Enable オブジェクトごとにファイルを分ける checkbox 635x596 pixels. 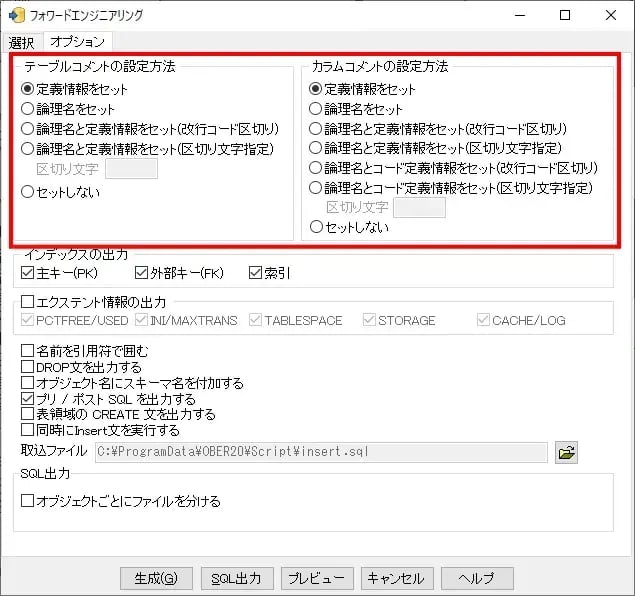(28, 501)
